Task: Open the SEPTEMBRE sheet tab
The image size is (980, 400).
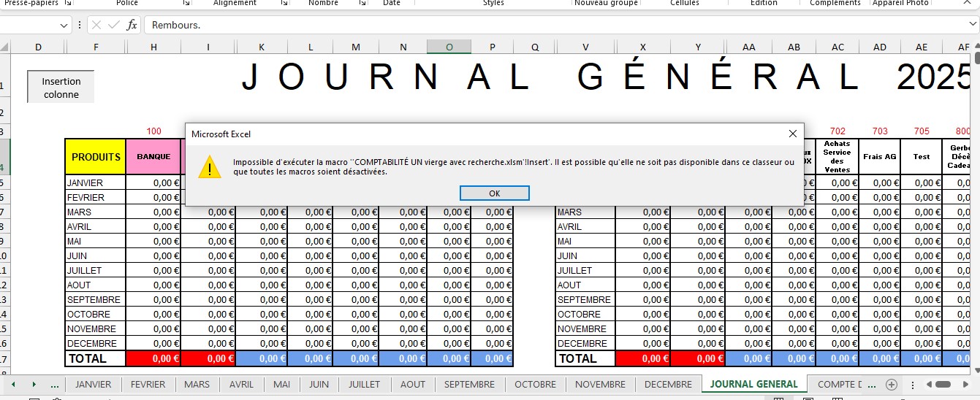Action: pos(469,384)
